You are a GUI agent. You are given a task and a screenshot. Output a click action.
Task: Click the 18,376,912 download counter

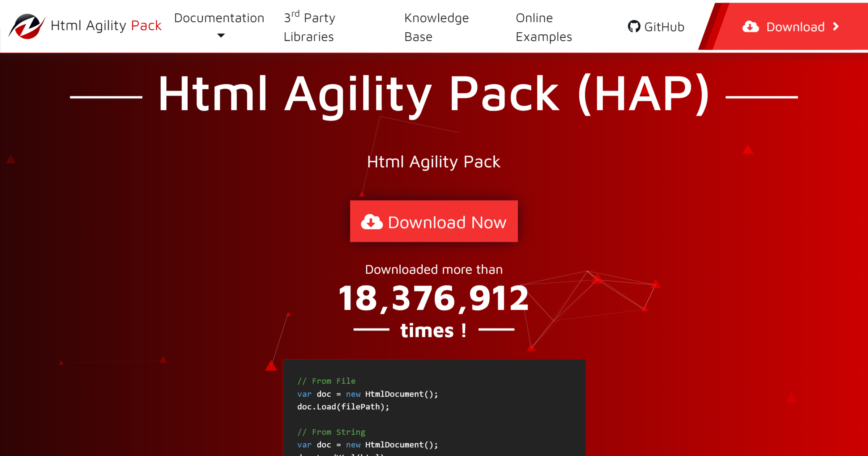tap(433, 298)
